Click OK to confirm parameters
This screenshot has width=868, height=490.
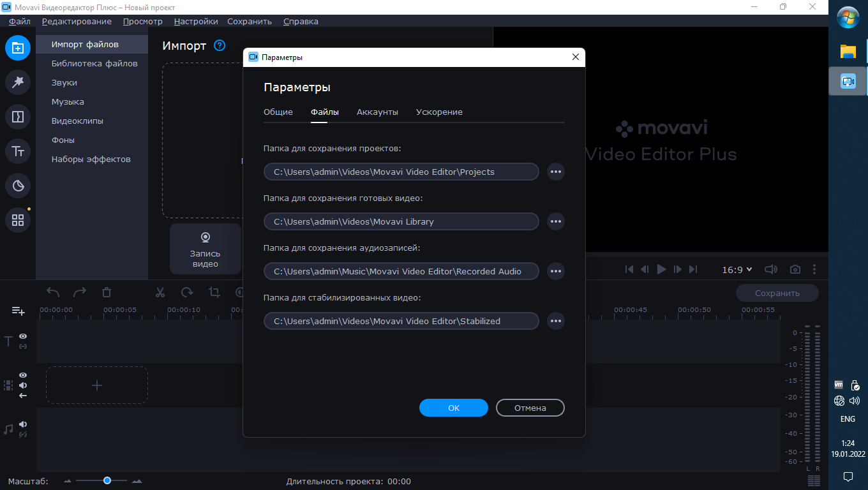[453, 408]
